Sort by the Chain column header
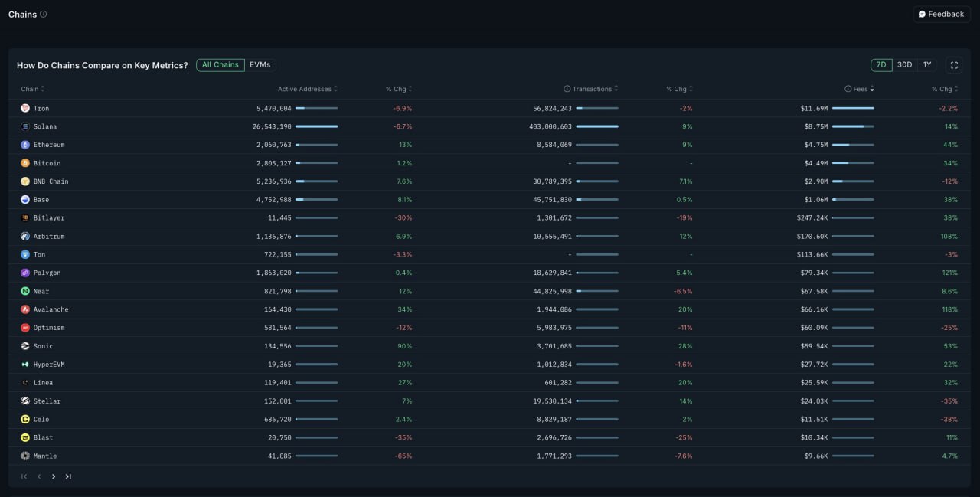Screen dimensions: 980x497 (x=33, y=89)
